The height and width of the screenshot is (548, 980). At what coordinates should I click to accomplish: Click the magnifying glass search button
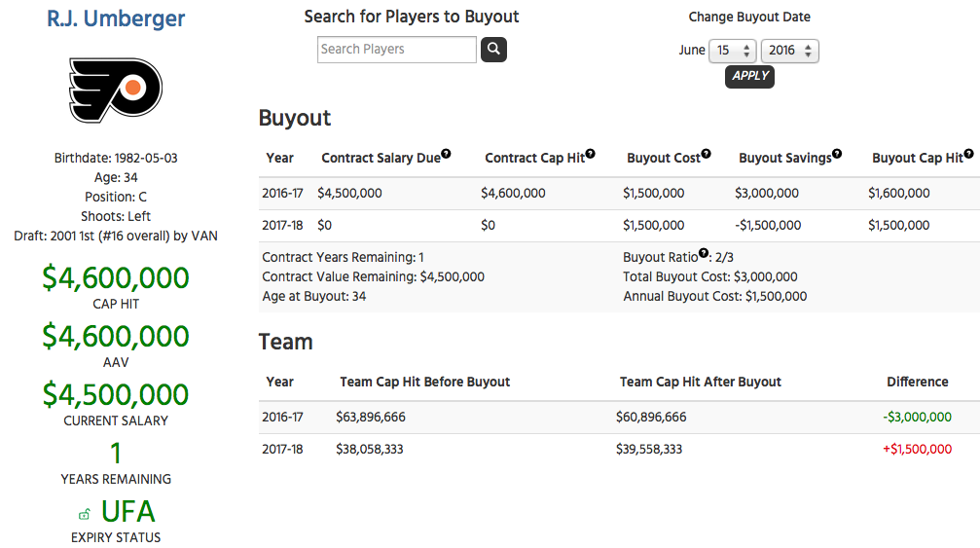pos(493,50)
